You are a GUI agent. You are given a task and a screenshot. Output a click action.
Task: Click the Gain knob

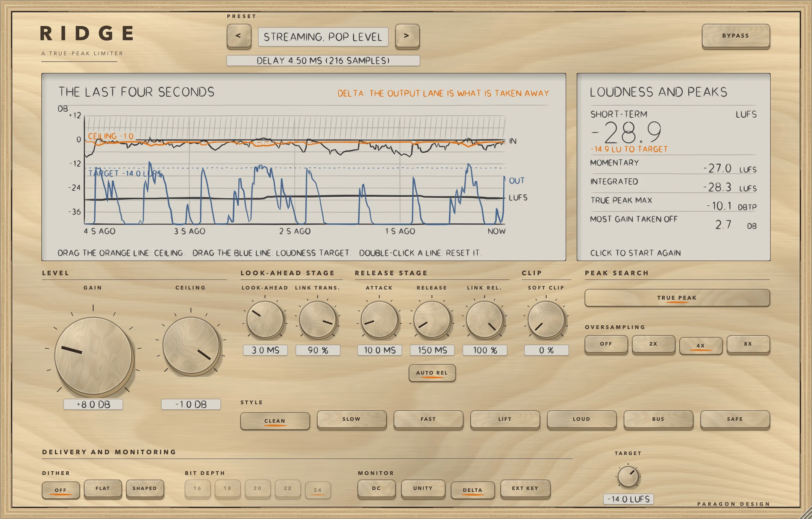tap(93, 356)
